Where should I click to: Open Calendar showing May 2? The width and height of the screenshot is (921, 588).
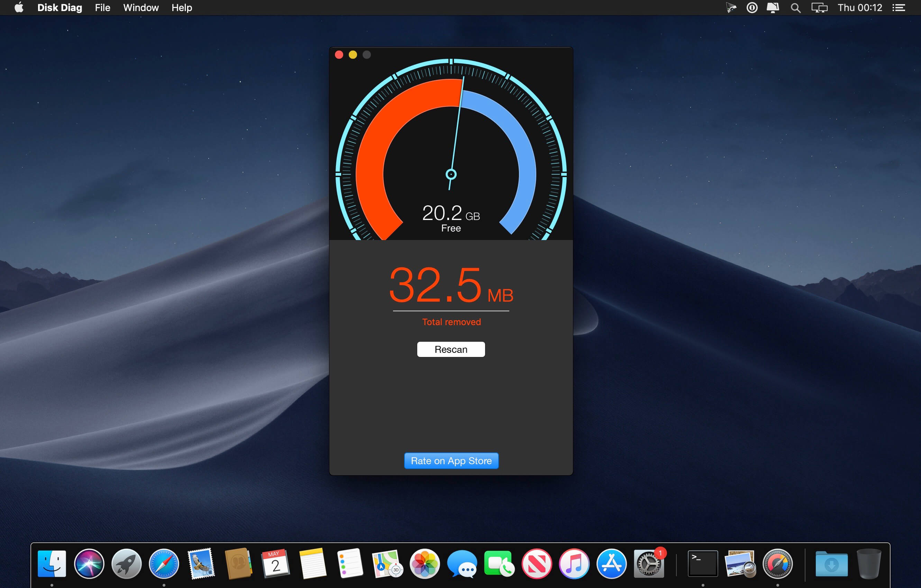coord(275,563)
